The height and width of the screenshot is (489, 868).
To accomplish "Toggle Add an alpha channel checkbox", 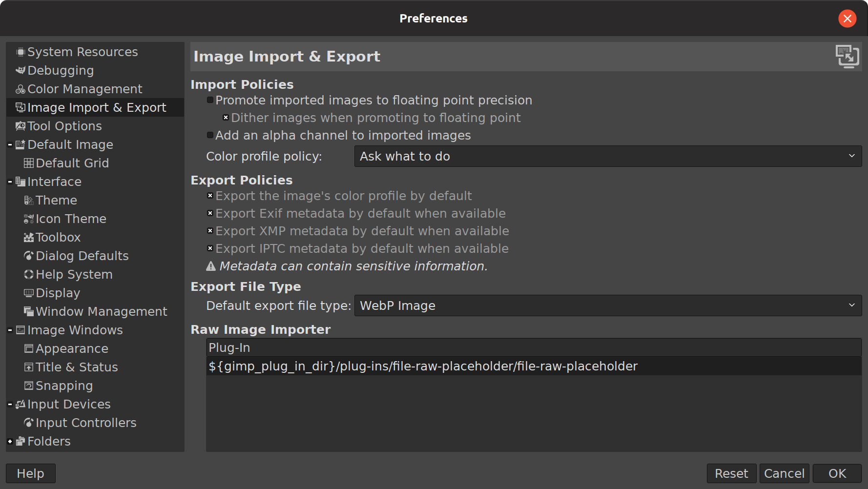I will click(x=210, y=135).
